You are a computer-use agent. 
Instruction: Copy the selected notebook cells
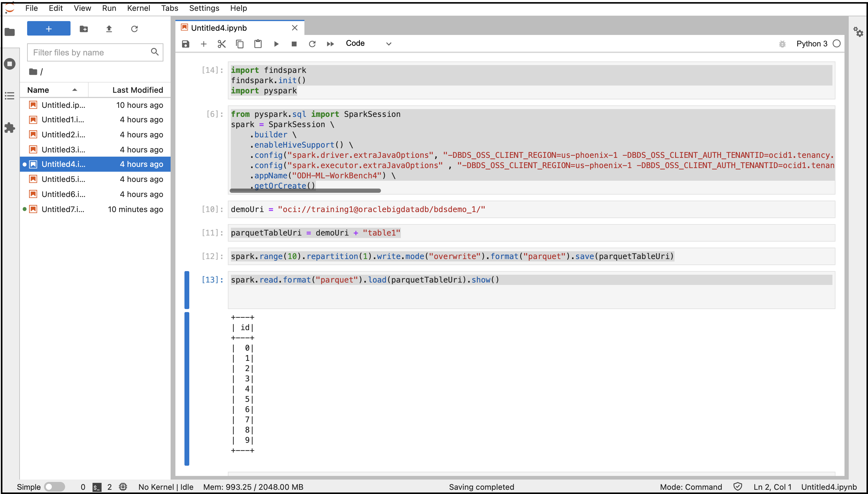click(240, 44)
